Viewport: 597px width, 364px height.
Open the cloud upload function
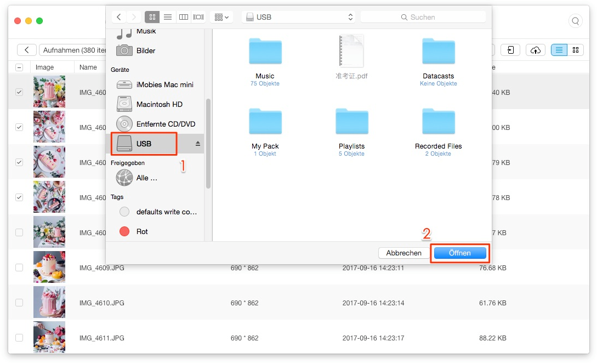[x=535, y=50]
